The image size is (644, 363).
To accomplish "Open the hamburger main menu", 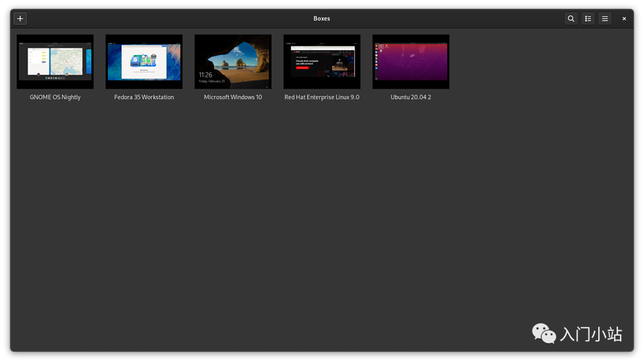I will pos(605,19).
